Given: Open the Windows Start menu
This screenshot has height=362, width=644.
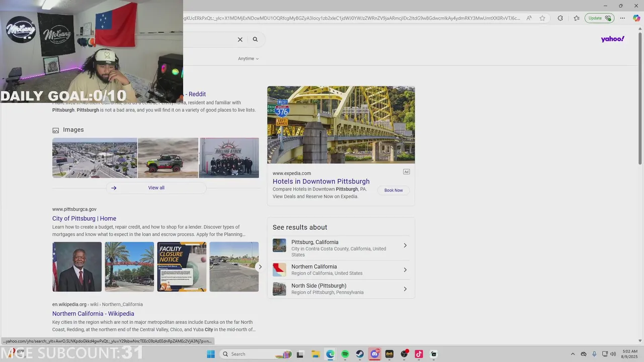Looking at the screenshot, I should [211, 354].
